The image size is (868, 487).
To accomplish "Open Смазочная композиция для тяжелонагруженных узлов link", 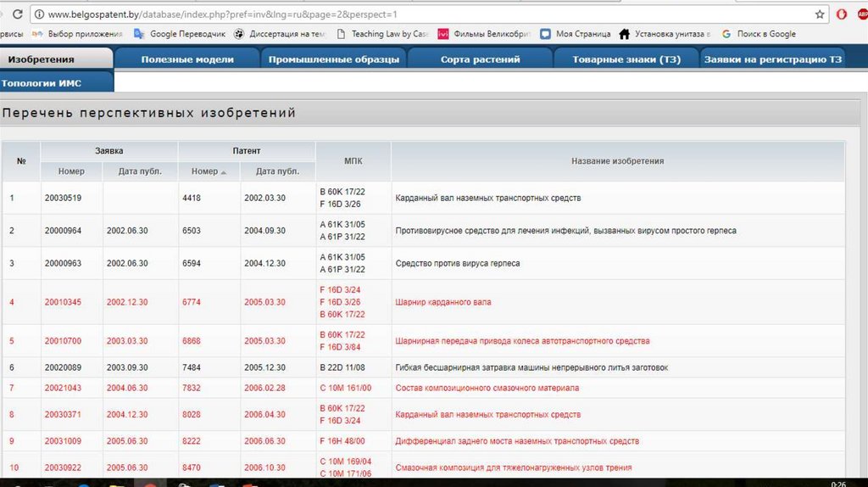I will tap(513, 467).
